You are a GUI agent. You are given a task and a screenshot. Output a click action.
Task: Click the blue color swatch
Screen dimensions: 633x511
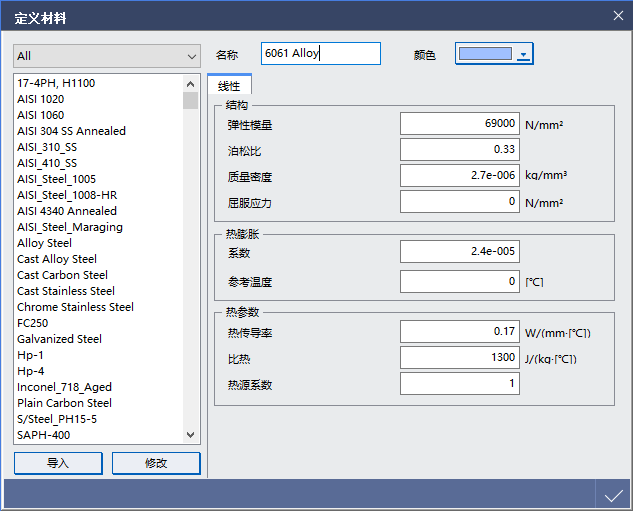(x=485, y=54)
